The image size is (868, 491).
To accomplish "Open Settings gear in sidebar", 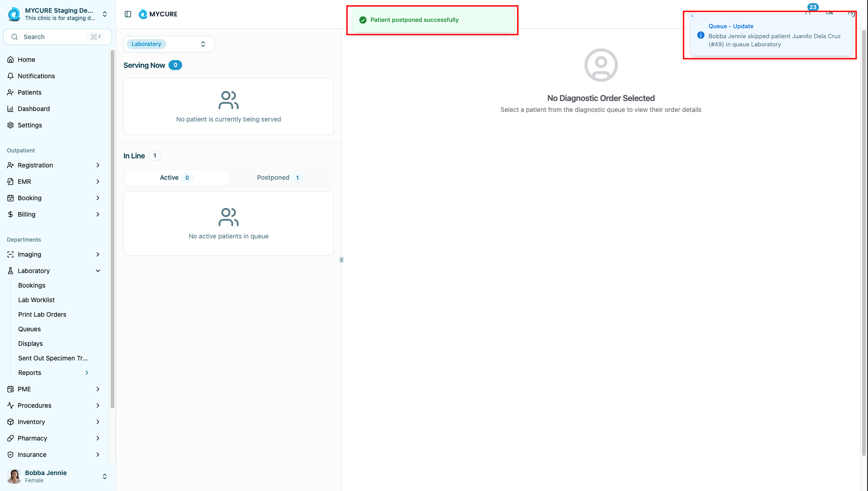I will [x=30, y=125].
